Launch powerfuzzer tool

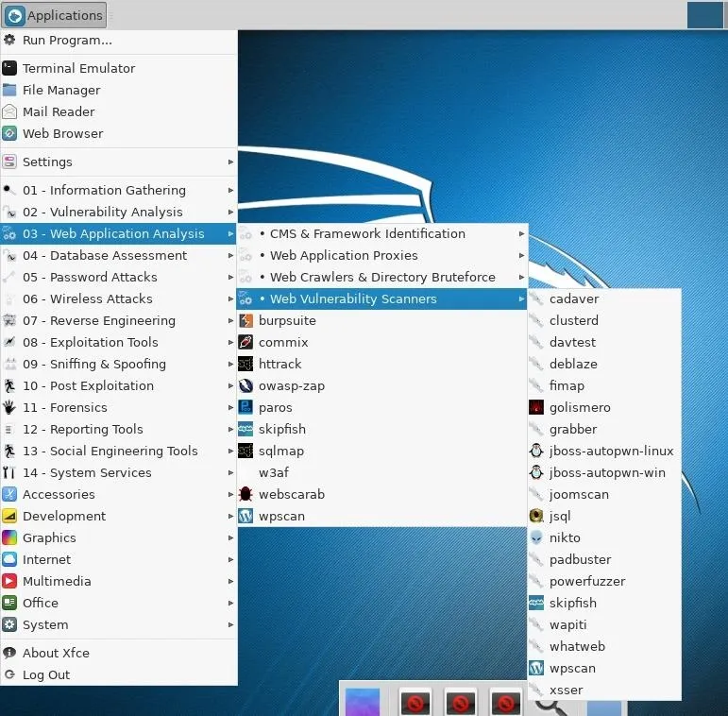click(x=604, y=581)
